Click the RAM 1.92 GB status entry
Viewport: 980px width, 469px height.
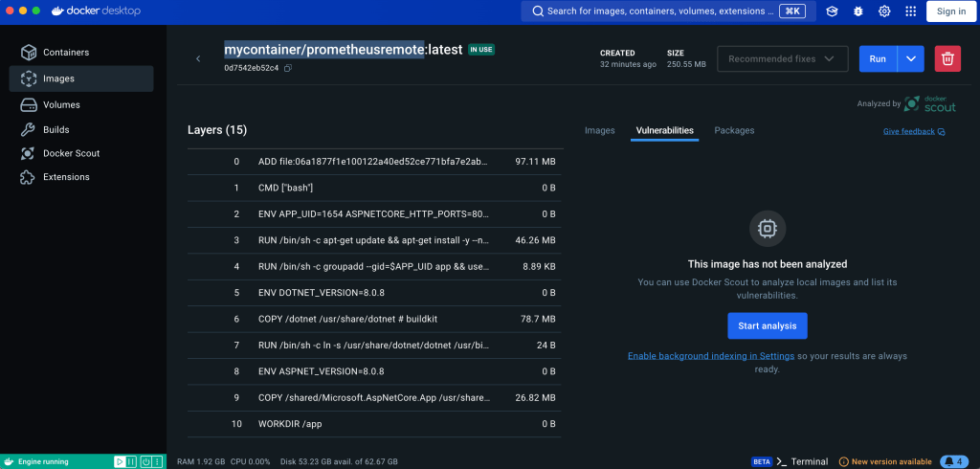point(201,462)
